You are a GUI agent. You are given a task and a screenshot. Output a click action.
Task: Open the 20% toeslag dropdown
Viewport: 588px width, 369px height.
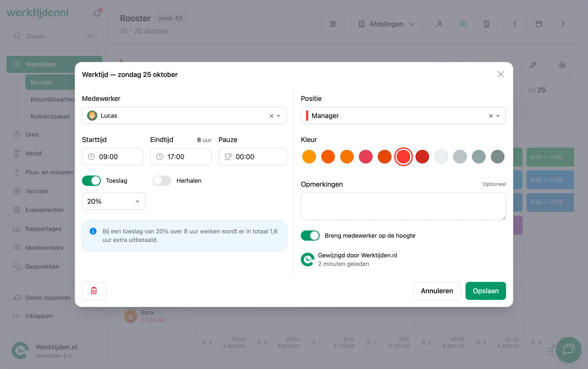(114, 201)
